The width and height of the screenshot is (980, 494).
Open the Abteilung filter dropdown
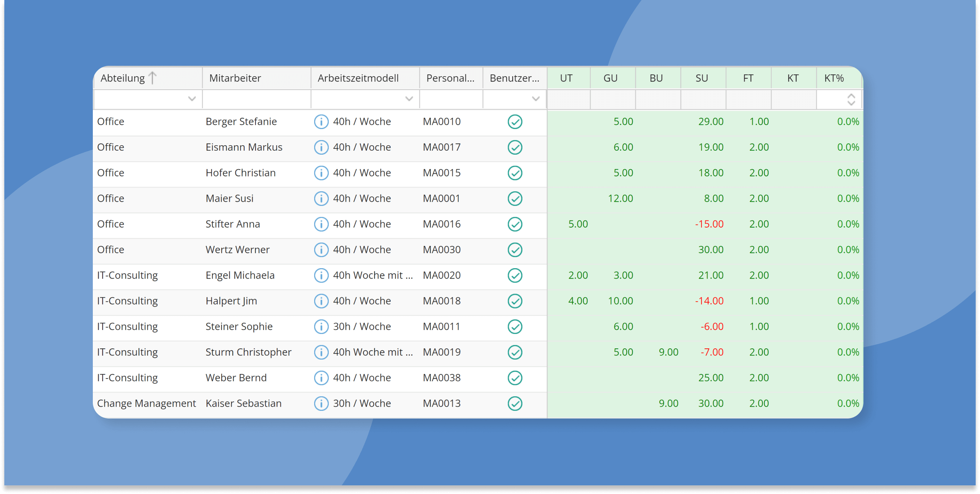coord(192,99)
